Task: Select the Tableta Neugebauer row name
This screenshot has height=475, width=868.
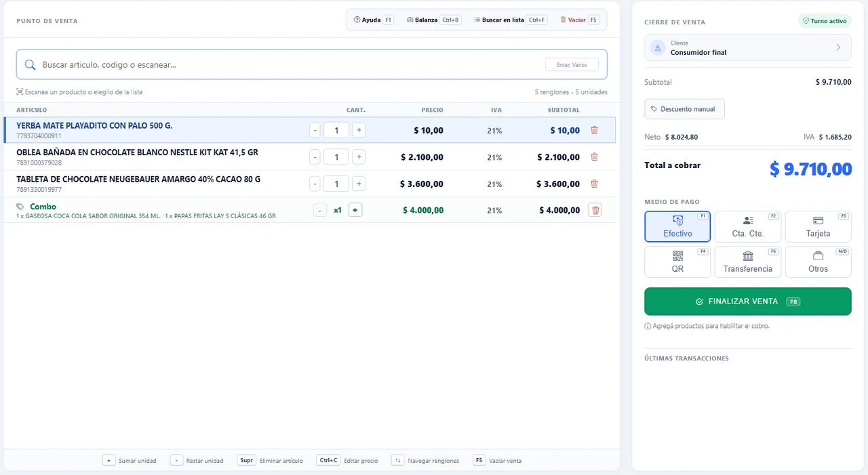Action: pyautogui.click(x=138, y=180)
